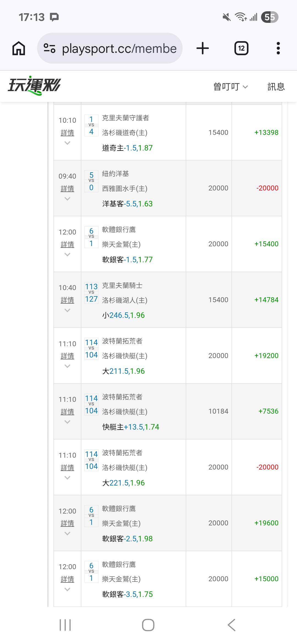
Task: Open the Android recent apps button
Action: pyautogui.click(x=65, y=625)
